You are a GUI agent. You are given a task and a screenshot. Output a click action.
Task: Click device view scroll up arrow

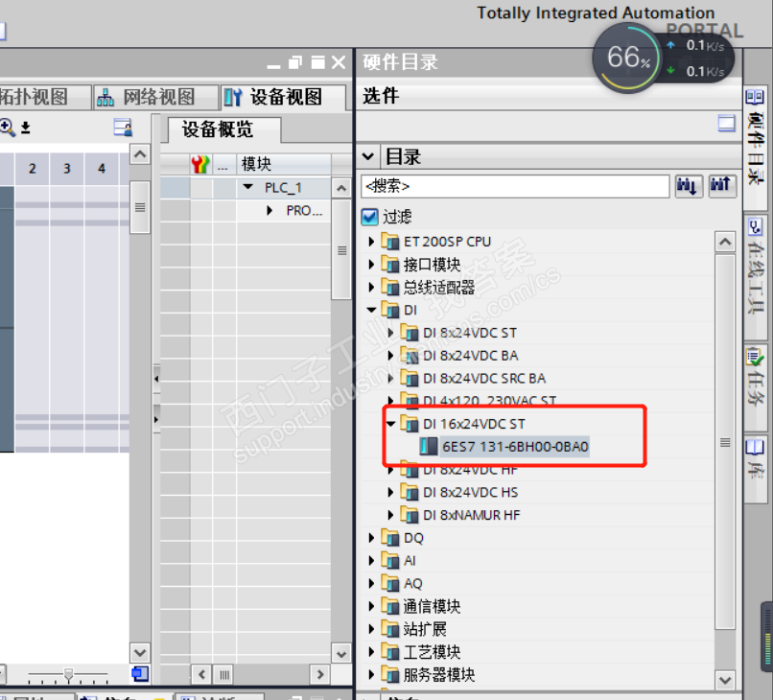(x=140, y=154)
